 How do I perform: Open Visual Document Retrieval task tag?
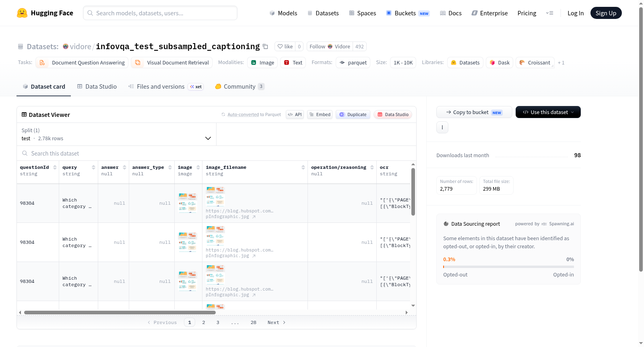click(x=172, y=62)
